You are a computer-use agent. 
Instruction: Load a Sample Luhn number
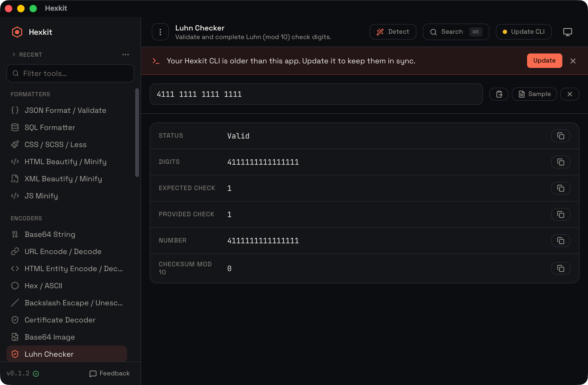534,94
